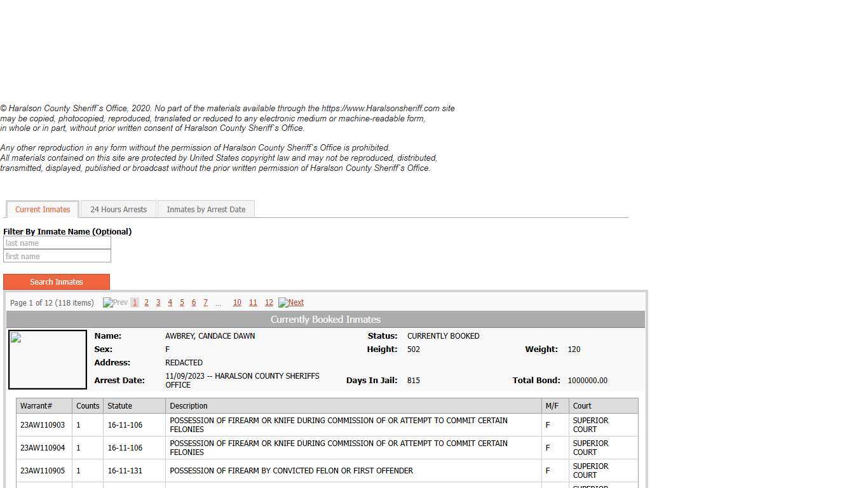Viewport: 868px width, 488px height.
Task: Click the last name filter field
Action: click(x=57, y=243)
